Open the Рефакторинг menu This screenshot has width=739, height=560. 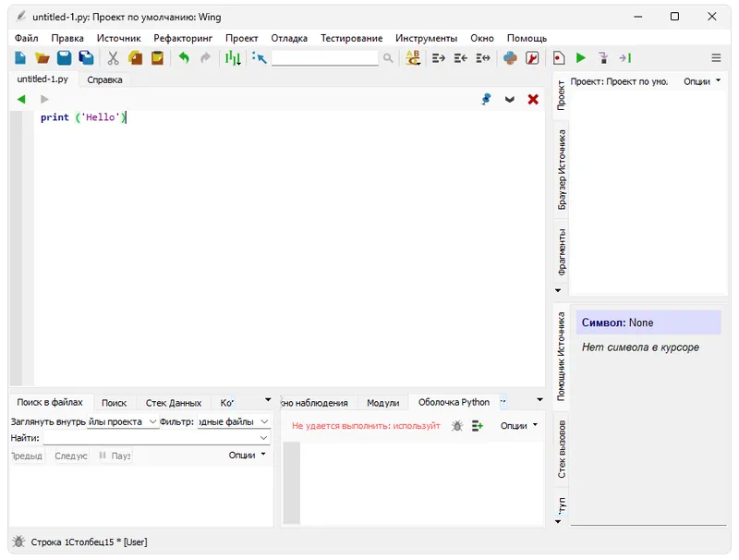click(x=183, y=38)
